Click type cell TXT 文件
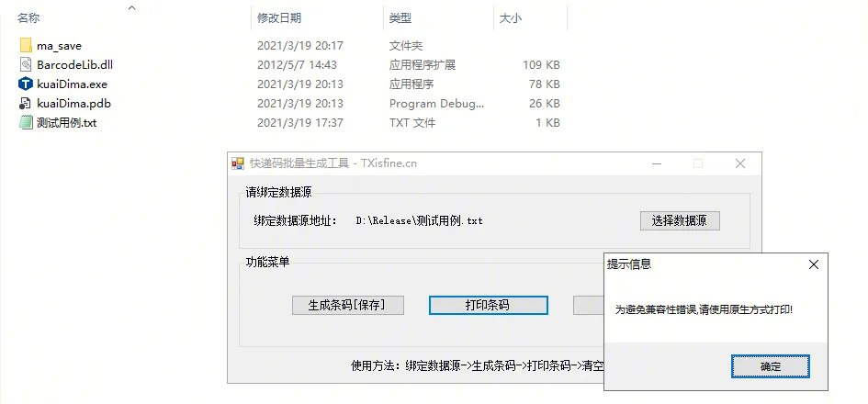Screen dimensions: 868x404 pos(411,123)
